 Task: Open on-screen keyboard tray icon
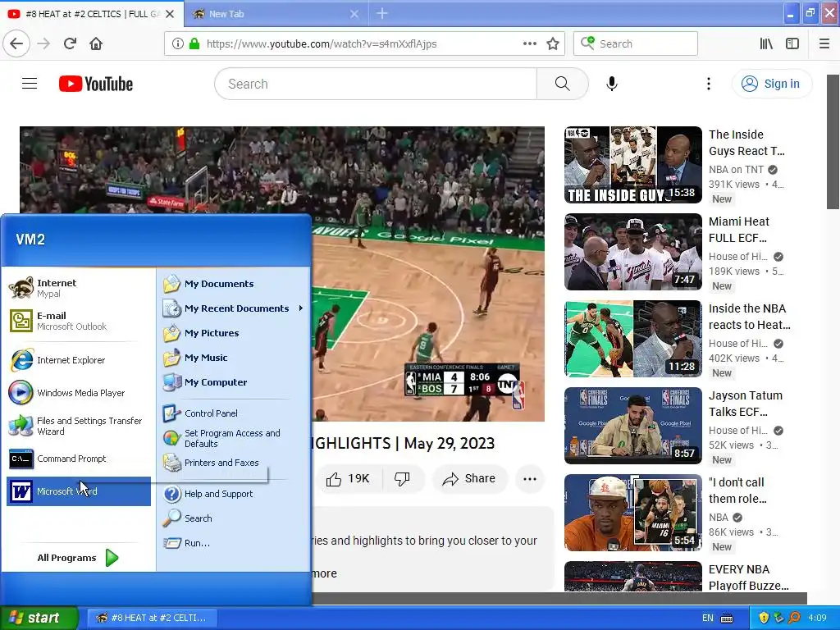[727, 619]
